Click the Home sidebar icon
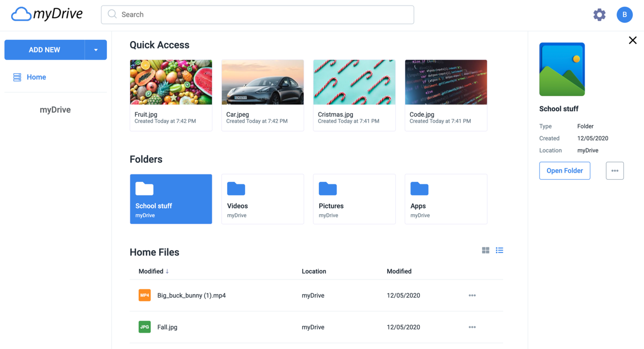This screenshot has width=644, height=349. pos(17,77)
